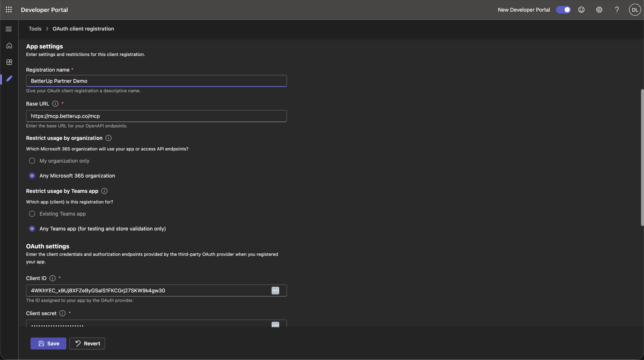Toggle the New Developer Portal switch
644x360 pixels.
563,10
